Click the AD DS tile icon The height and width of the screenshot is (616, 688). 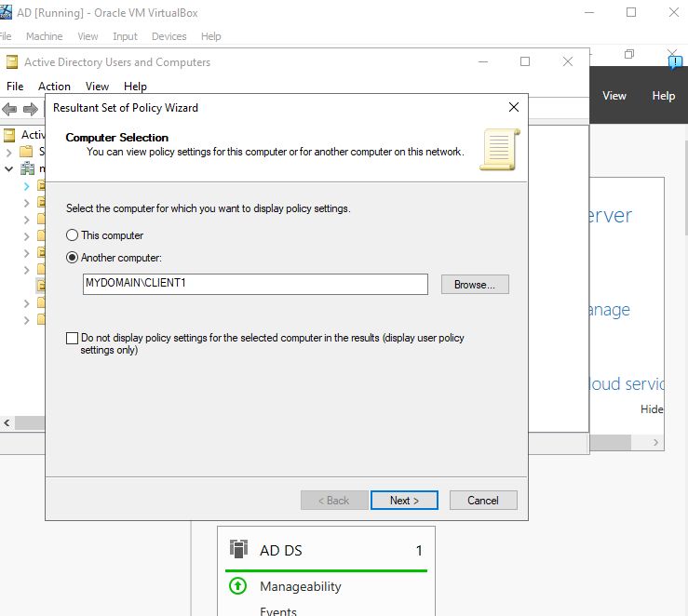click(238, 549)
